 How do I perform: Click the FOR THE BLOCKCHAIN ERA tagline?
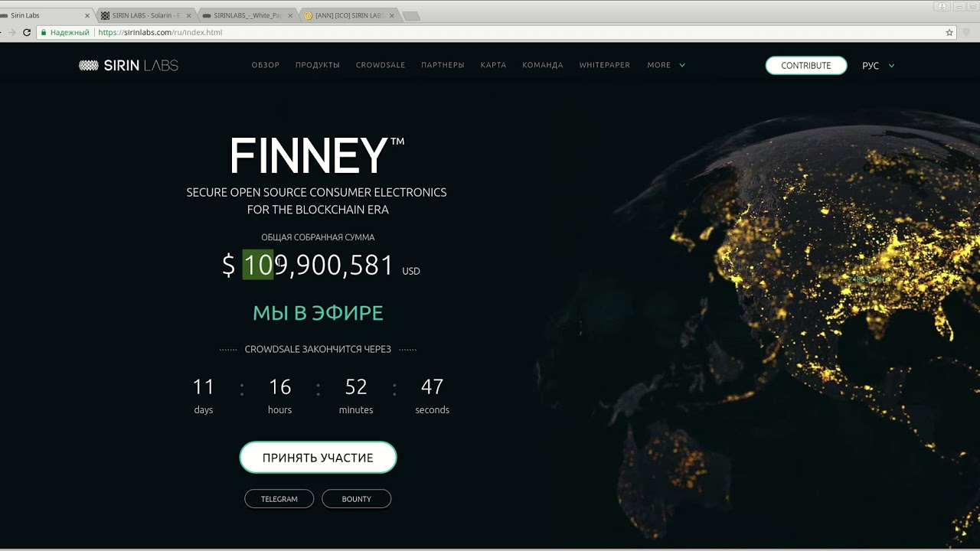(318, 210)
